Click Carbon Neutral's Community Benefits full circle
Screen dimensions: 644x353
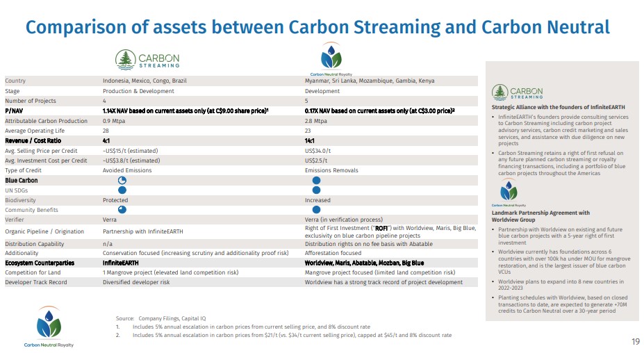[316, 210]
